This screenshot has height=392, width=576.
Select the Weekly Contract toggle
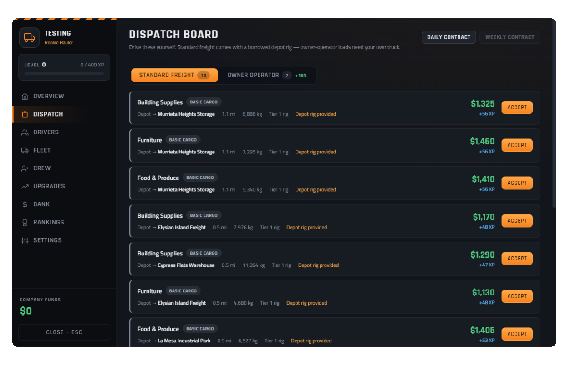[510, 37]
